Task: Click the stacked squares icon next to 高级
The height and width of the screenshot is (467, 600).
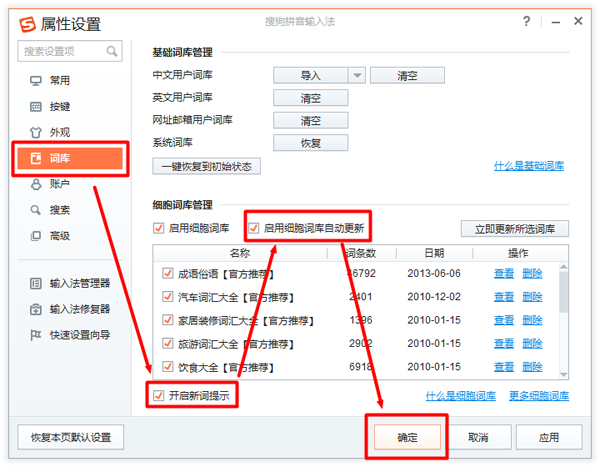Action: tap(36, 236)
